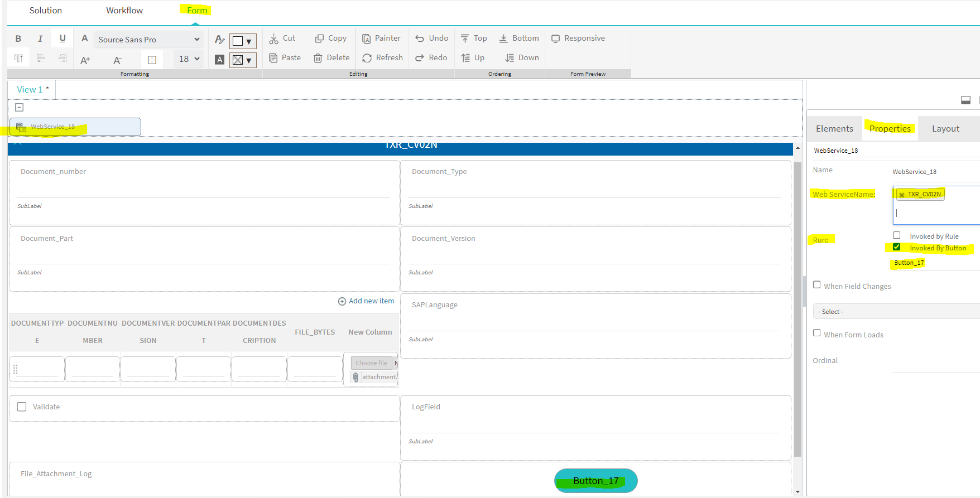Open the Source Sans Pro font dropdown
Screen dimensions: 980x498
148,40
